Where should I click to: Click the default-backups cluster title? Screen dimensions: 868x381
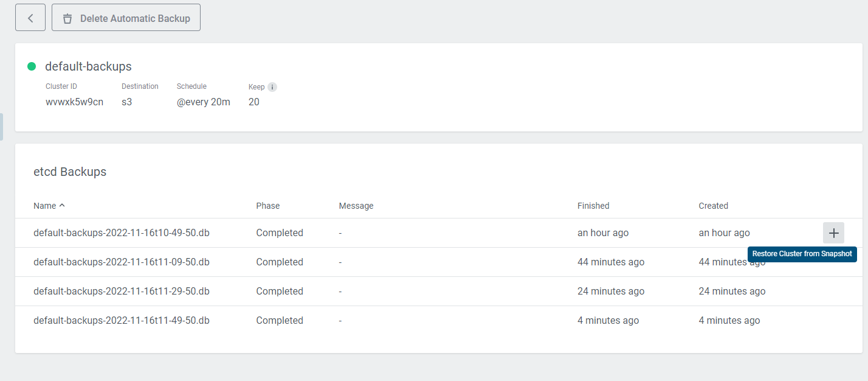coord(88,66)
